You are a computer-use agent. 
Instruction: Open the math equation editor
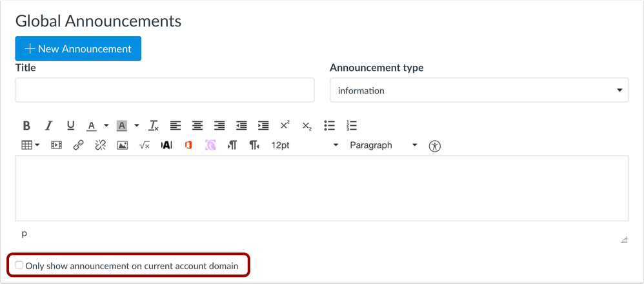pos(144,145)
